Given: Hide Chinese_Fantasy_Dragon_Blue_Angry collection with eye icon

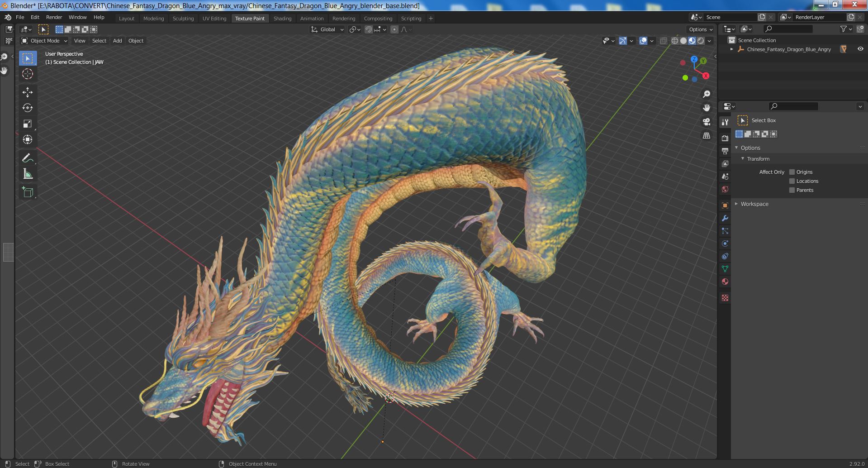Looking at the screenshot, I should (860, 49).
